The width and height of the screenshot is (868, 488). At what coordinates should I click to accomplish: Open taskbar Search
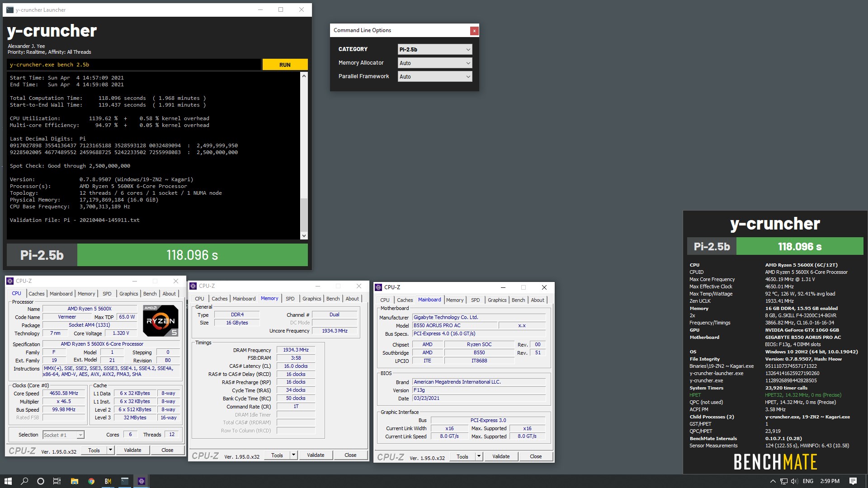24,481
